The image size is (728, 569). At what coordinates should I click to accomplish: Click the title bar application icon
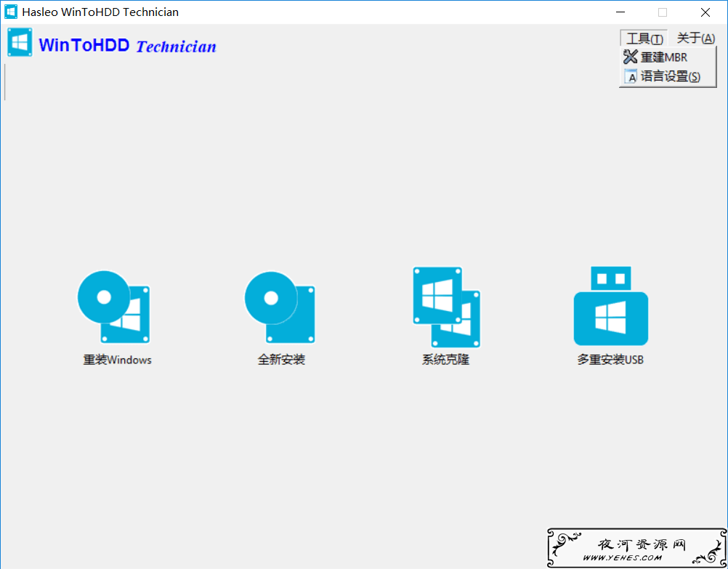point(11,12)
